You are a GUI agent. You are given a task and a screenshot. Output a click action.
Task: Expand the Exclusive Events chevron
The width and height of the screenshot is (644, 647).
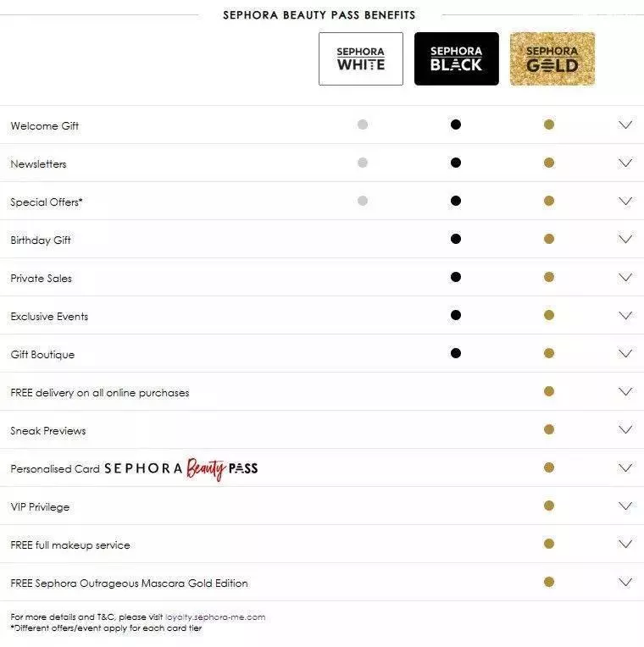[x=625, y=315]
